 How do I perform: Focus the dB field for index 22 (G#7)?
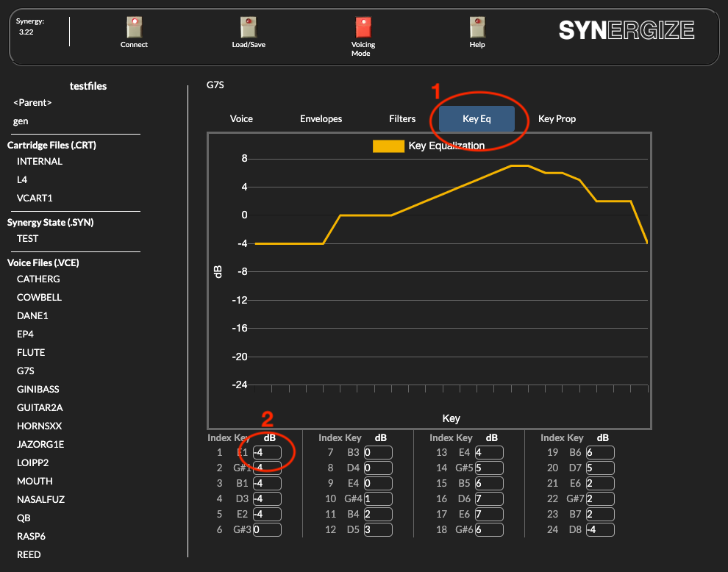coord(600,498)
